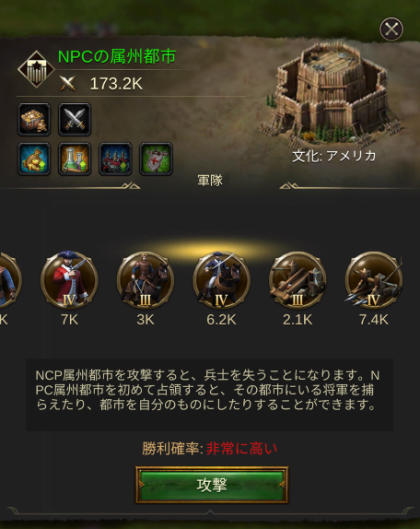Select the tier III cavalry unit 3K

point(146,280)
